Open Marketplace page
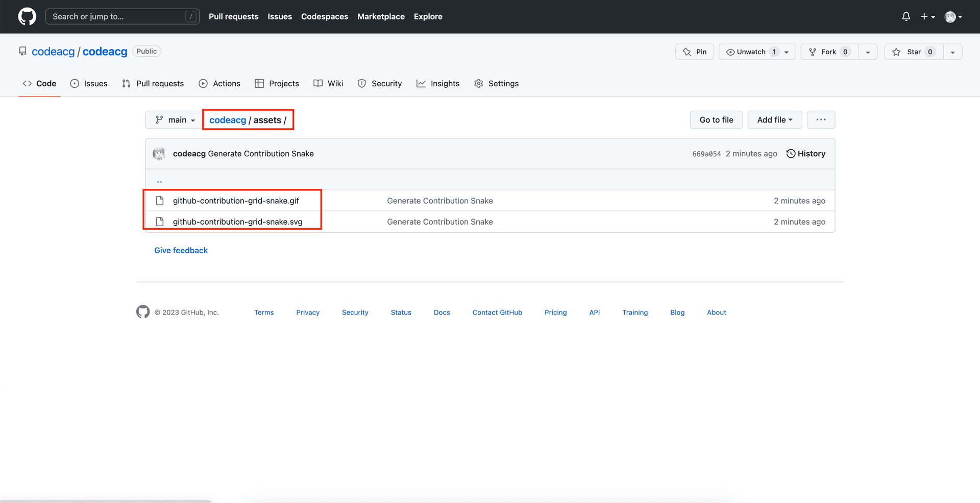The image size is (980, 503). [381, 16]
